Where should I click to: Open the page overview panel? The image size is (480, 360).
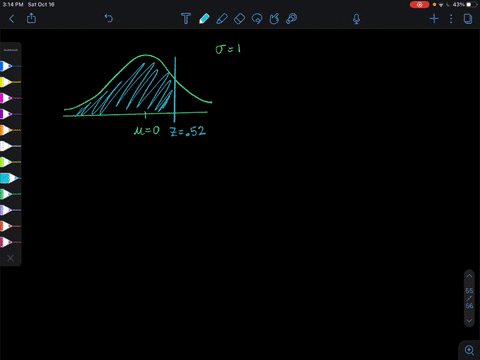coord(468,19)
